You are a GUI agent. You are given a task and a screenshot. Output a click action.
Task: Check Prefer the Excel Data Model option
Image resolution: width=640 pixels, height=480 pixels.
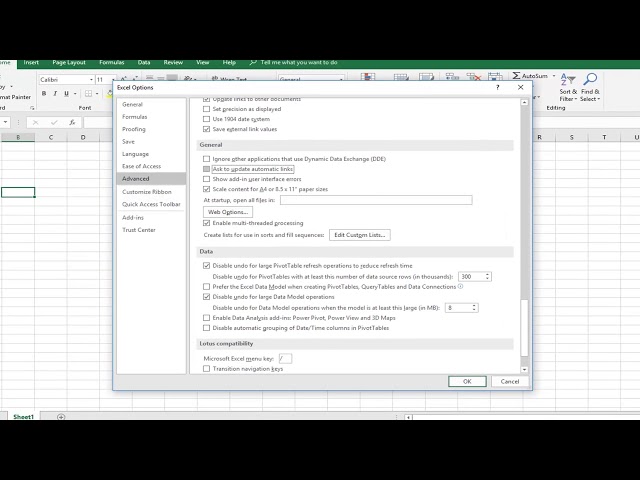pos(207,287)
